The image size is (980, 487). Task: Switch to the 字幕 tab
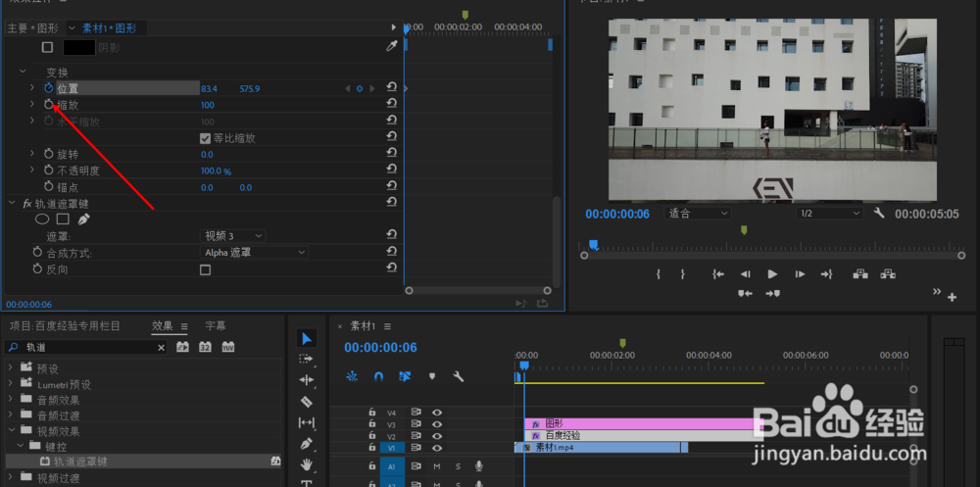pos(216,325)
